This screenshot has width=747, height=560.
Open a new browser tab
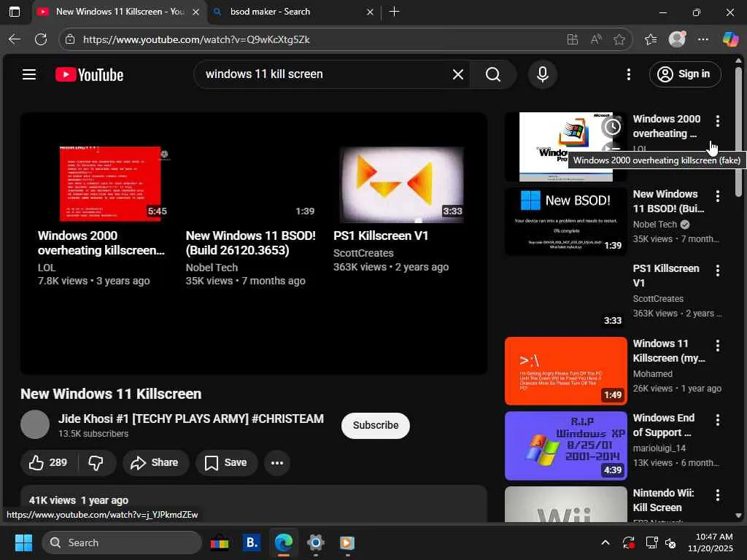coord(394,12)
